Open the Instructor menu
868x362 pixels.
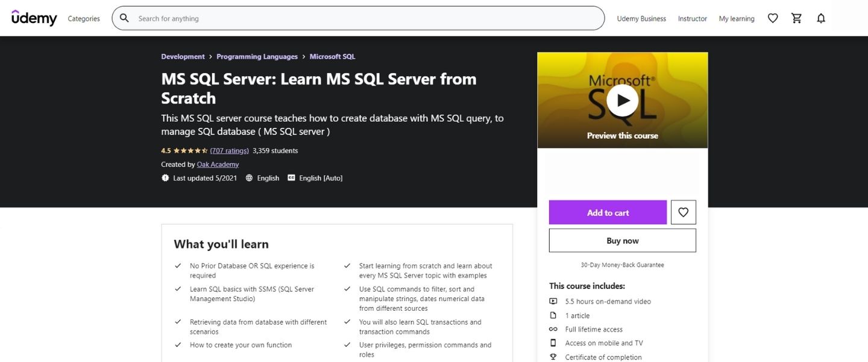point(693,19)
